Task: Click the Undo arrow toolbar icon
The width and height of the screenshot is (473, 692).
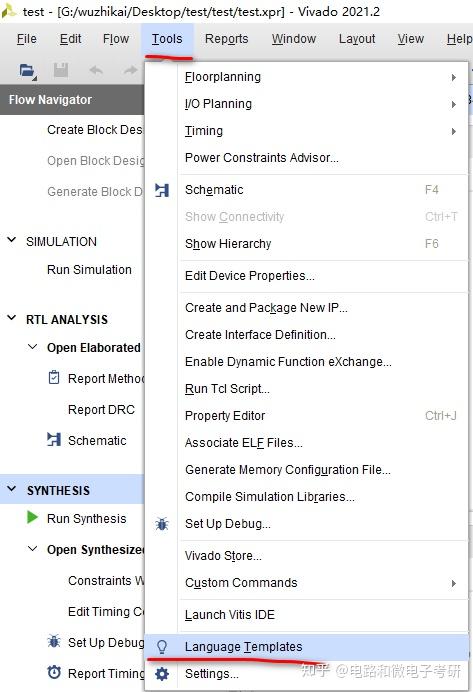Action: pyautogui.click(x=96, y=70)
